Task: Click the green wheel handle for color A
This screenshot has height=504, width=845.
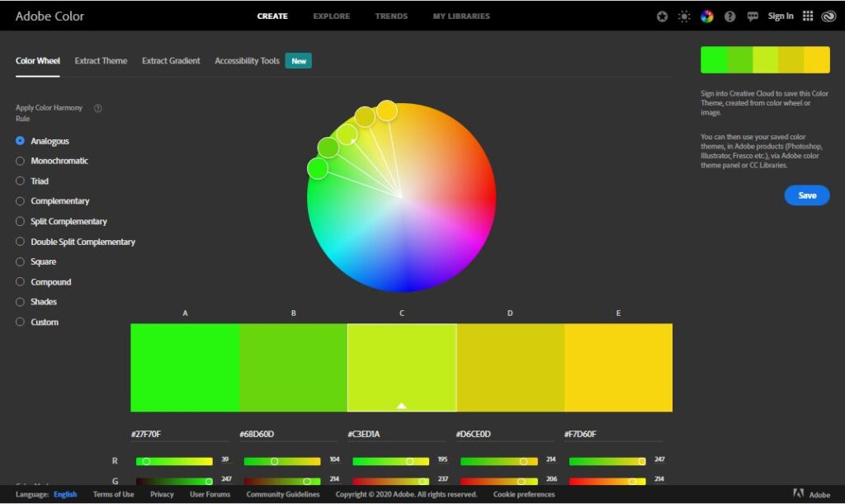Action: [x=318, y=168]
